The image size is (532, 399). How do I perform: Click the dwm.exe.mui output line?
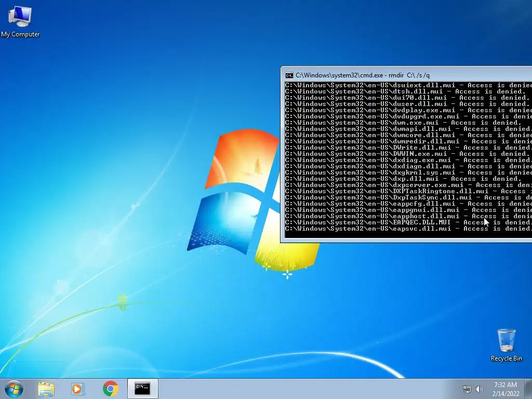click(x=403, y=123)
